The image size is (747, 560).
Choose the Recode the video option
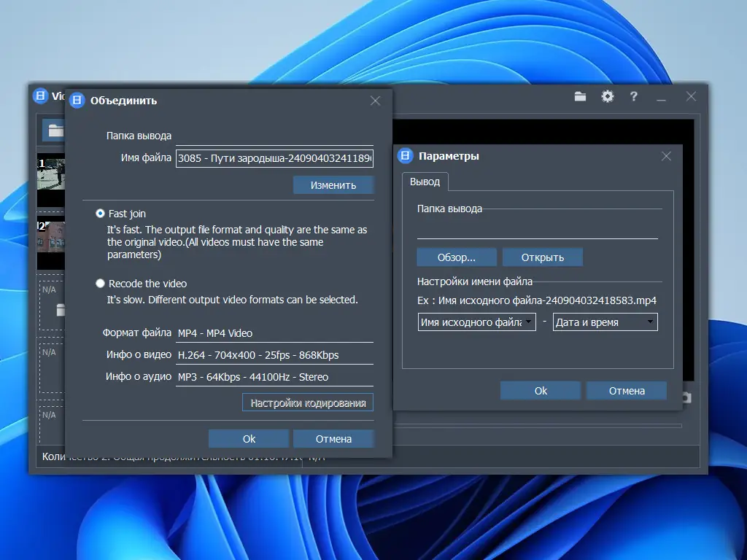pyautogui.click(x=101, y=284)
